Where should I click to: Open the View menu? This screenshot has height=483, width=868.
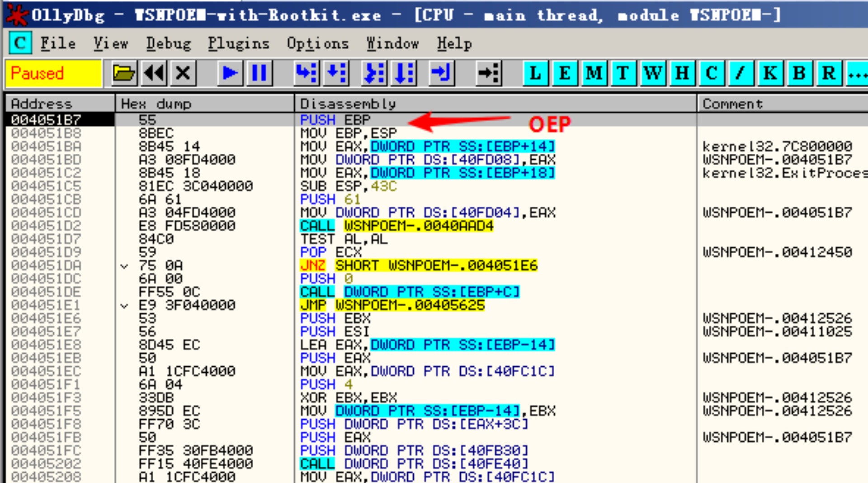pyautogui.click(x=111, y=43)
